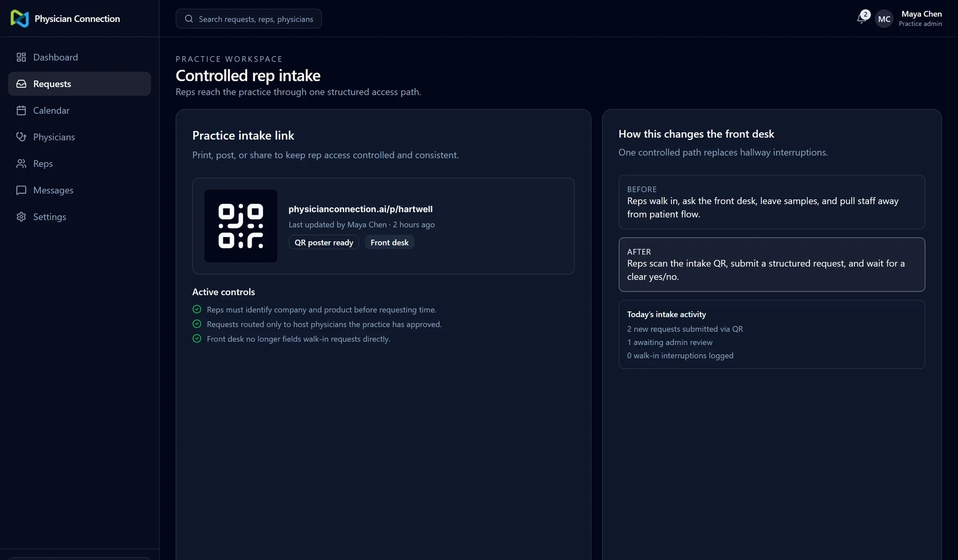958x560 pixels.
Task: Click the 'Controlled rep intake' page title
Action: pos(248,75)
